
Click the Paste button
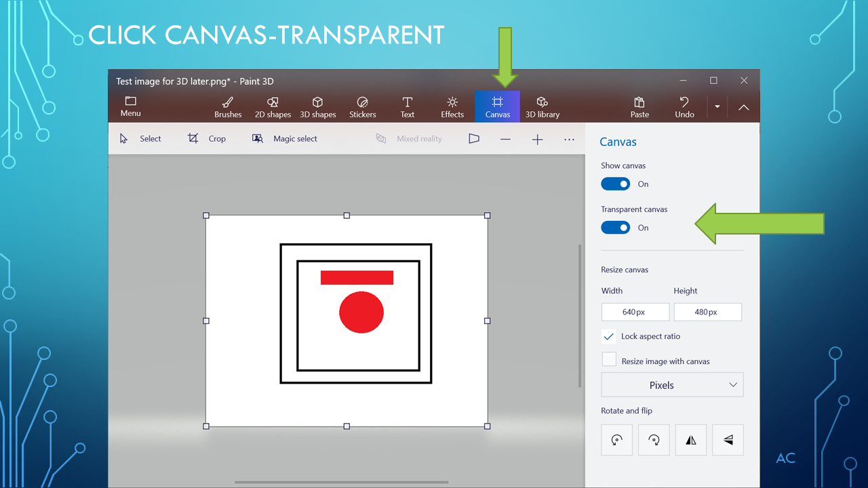pos(639,106)
